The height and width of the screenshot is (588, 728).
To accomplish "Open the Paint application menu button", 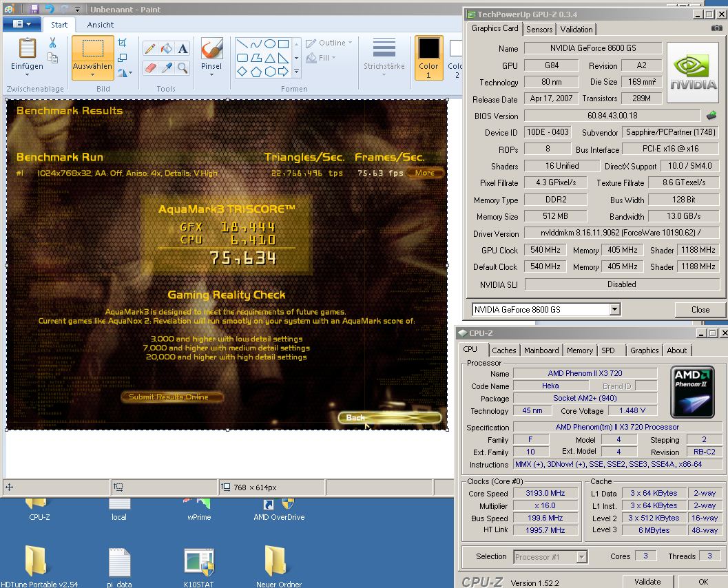I will point(22,23).
